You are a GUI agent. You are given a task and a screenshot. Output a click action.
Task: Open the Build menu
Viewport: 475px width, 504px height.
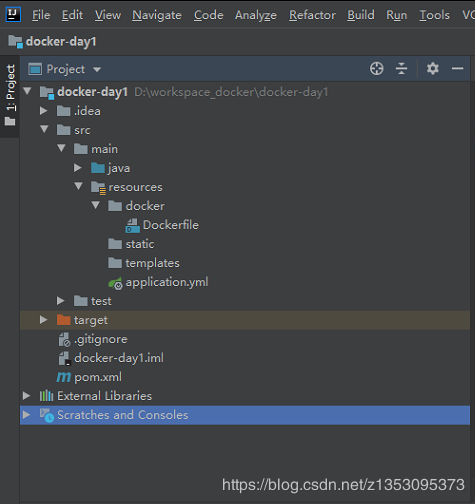click(361, 15)
